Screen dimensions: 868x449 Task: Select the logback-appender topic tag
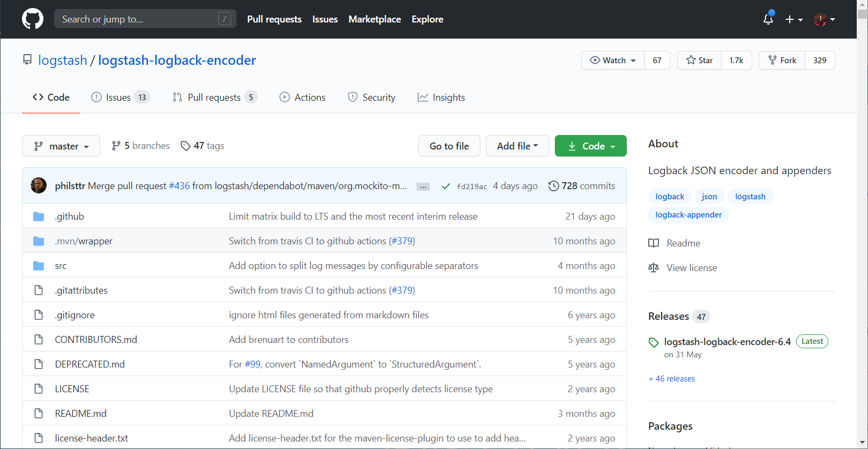coord(688,215)
